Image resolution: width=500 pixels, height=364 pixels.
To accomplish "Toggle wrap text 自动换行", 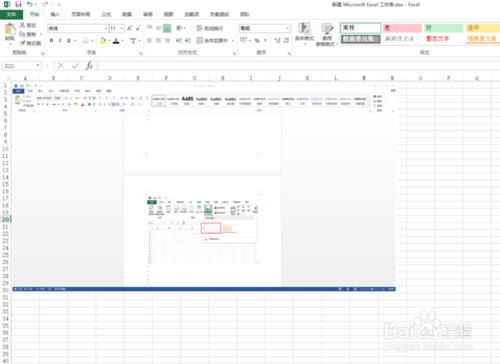I will tap(210, 28).
